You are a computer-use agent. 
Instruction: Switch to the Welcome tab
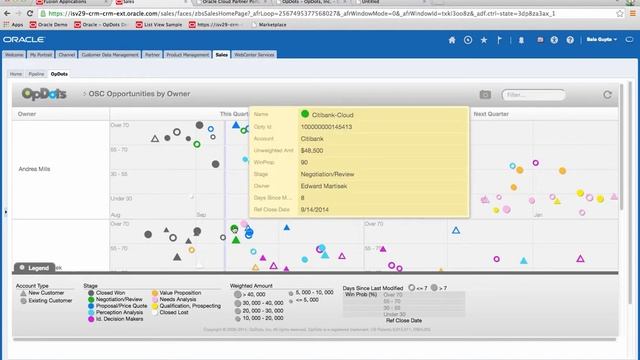click(x=14, y=55)
